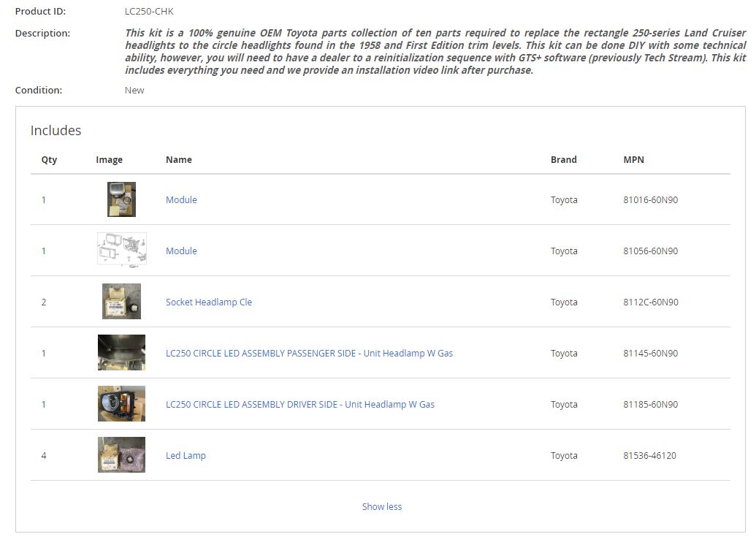Click the Image column header
The image size is (756, 545).
tap(109, 160)
